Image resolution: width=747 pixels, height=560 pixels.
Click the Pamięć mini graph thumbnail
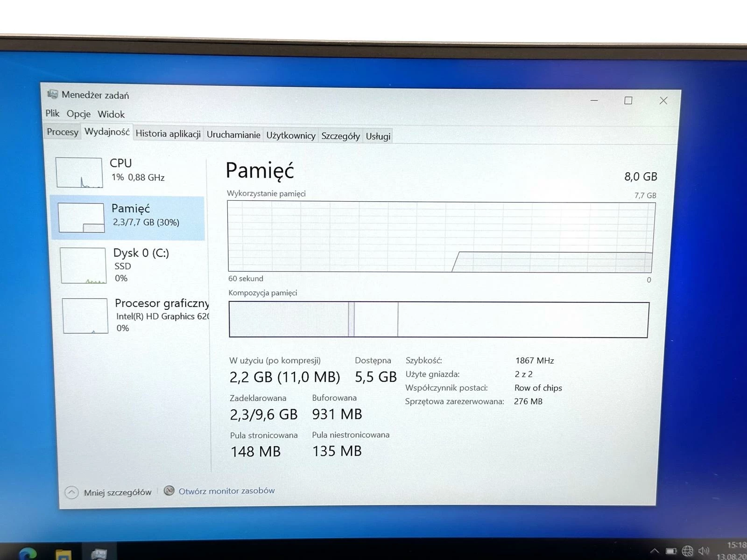pos(81,217)
